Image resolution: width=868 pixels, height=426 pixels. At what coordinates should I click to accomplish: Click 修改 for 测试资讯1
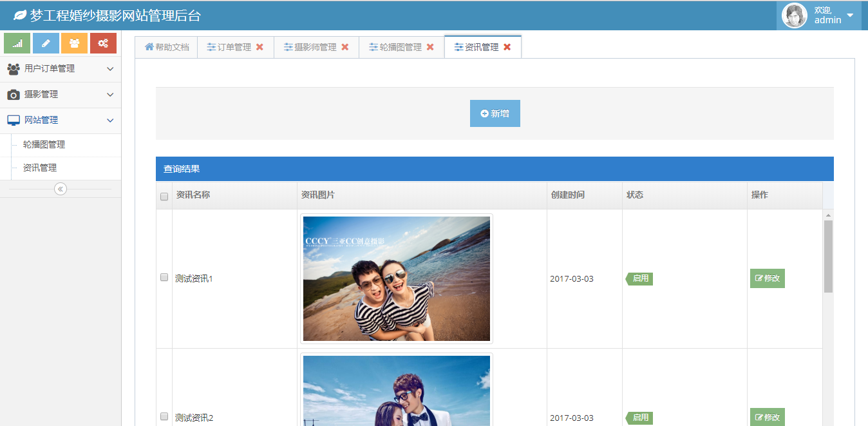coord(768,278)
